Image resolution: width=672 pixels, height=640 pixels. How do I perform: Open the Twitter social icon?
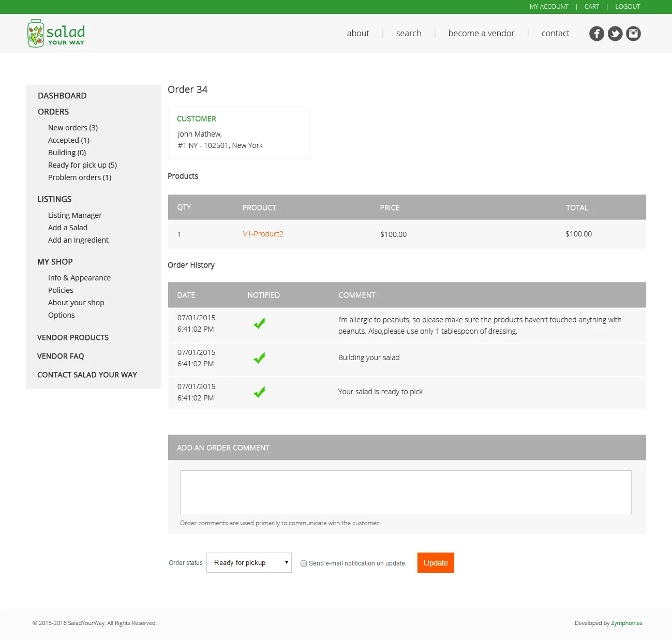(x=615, y=34)
